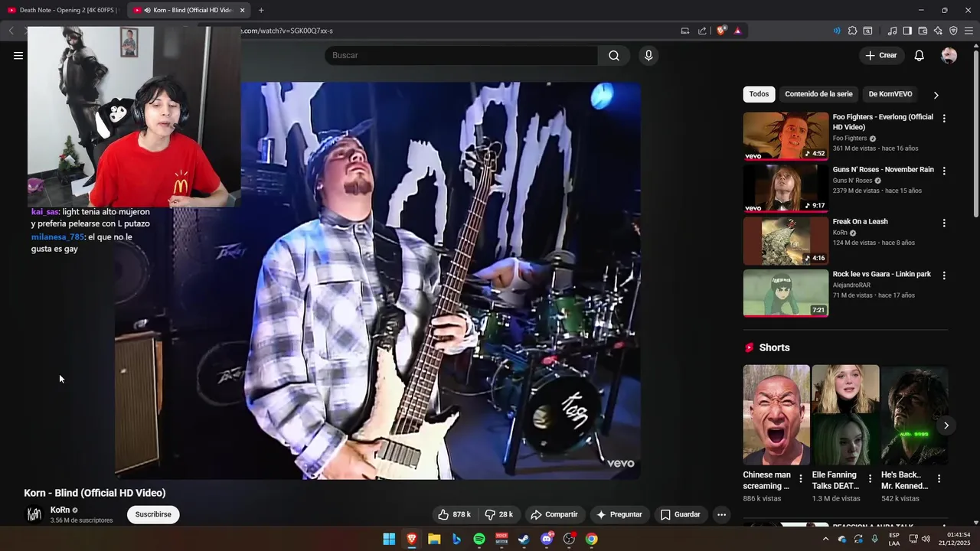Show hidden system tray icons chevron

coord(825,539)
